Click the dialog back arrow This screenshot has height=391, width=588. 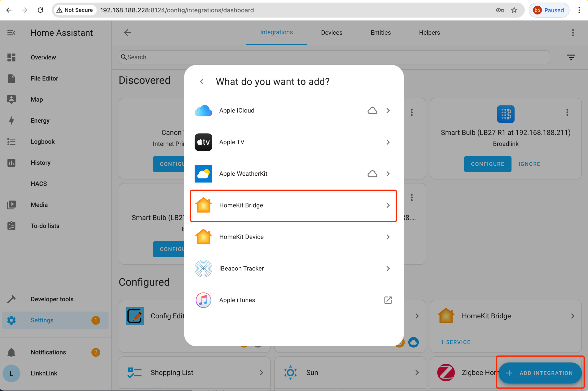202,82
